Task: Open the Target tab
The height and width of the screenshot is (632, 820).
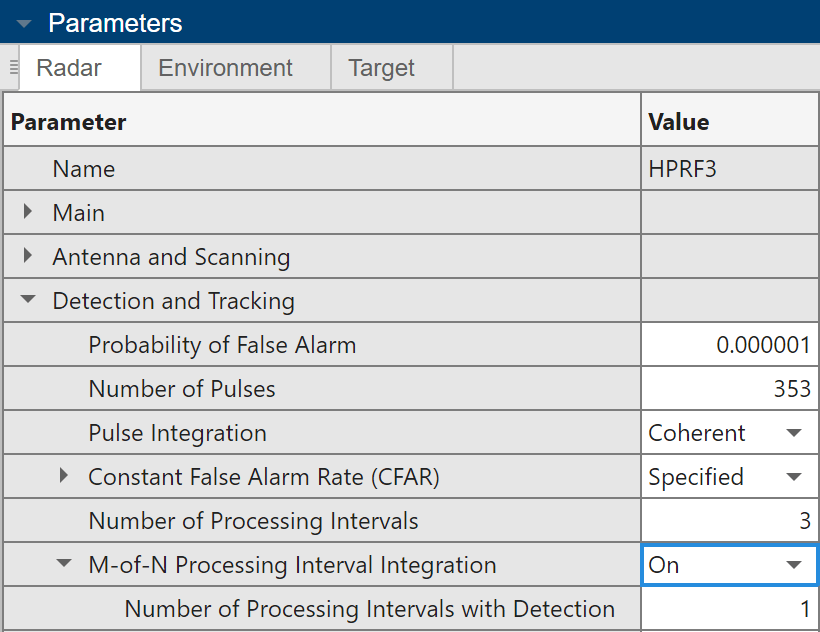Action: coord(381,67)
